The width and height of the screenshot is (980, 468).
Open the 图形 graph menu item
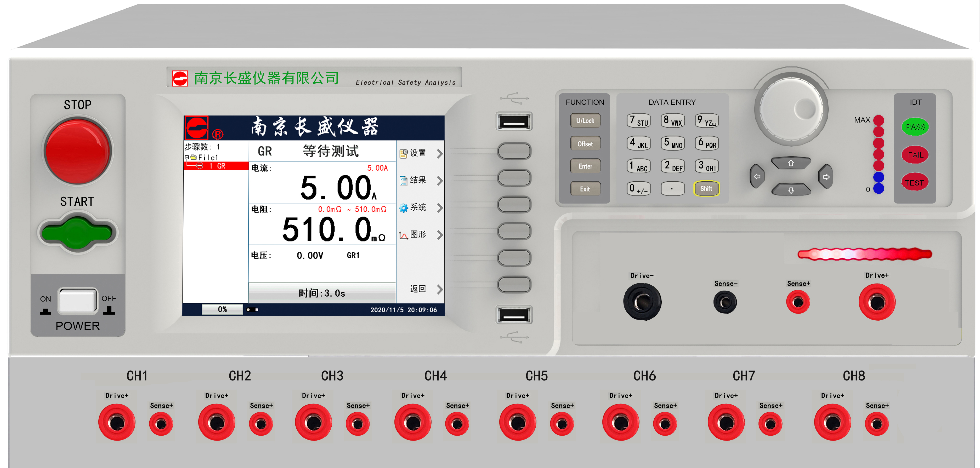pos(417,235)
